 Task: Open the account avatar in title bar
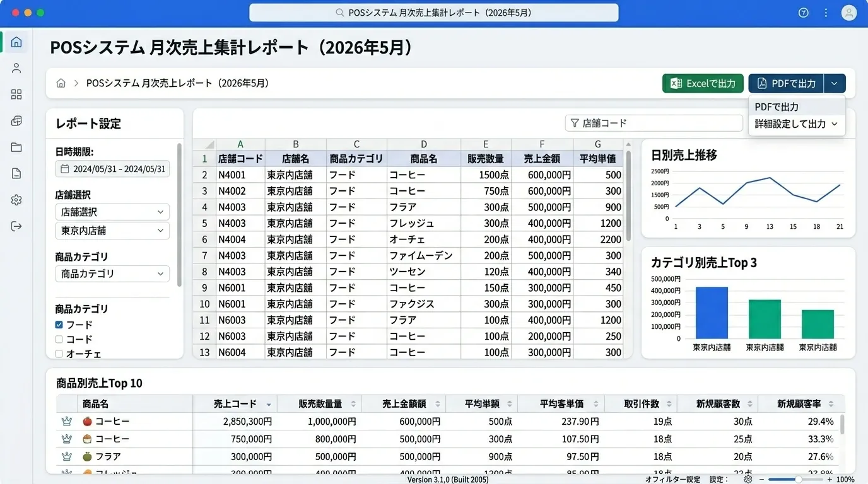849,13
